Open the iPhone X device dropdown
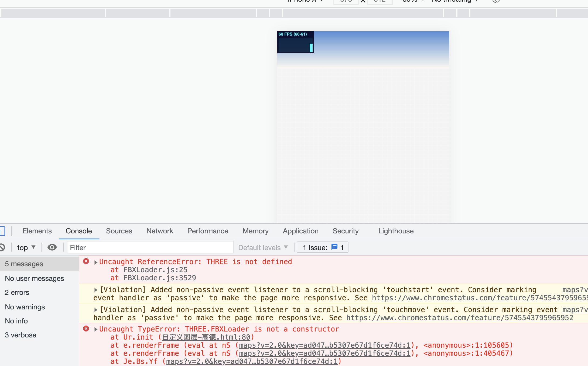Image resolution: width=588 pixels, height=366 pixels. [x=305, y=1]
